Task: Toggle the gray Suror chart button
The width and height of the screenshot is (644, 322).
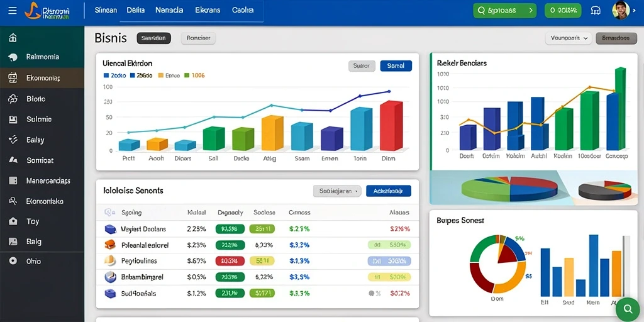Action: click(x=362, y=65)
